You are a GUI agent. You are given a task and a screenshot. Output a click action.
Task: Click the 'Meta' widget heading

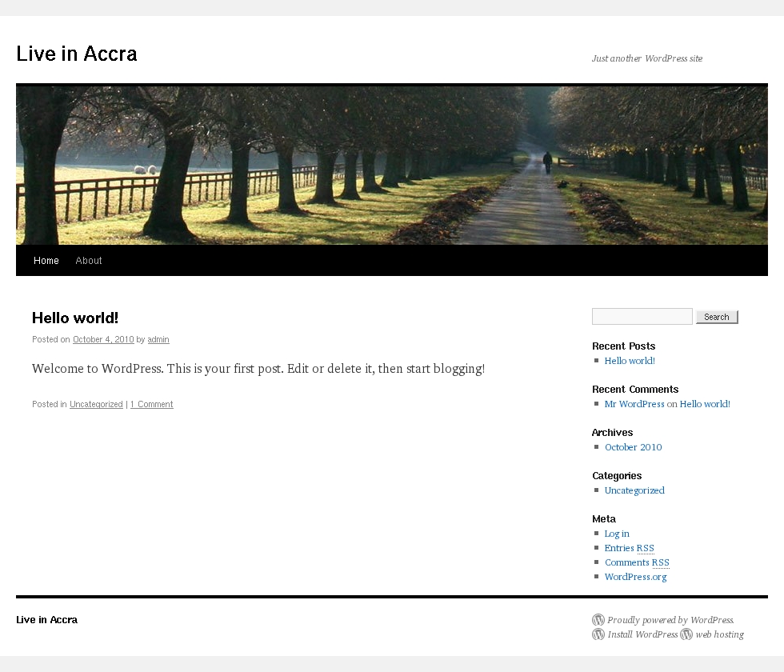(604, 519)
